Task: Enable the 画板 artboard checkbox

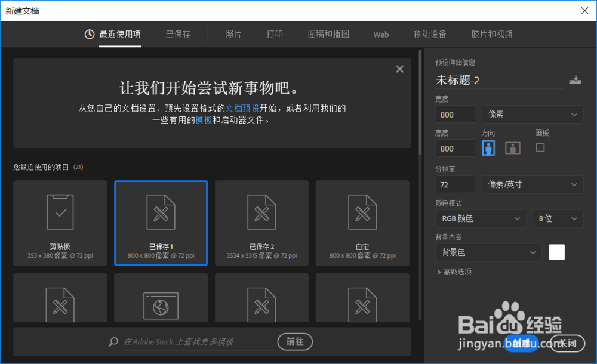Action: click(540, 147)
